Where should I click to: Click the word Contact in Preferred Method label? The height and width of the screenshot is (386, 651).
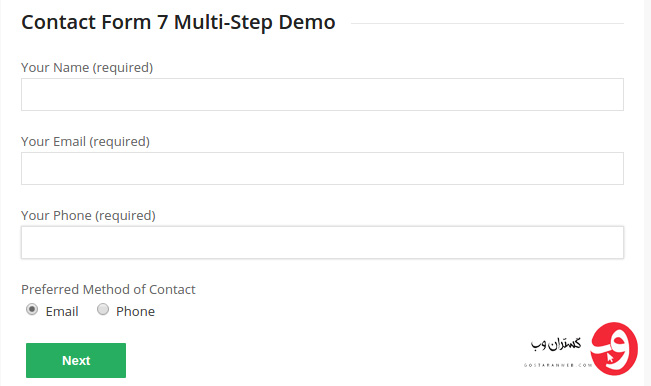pos(172,289)
